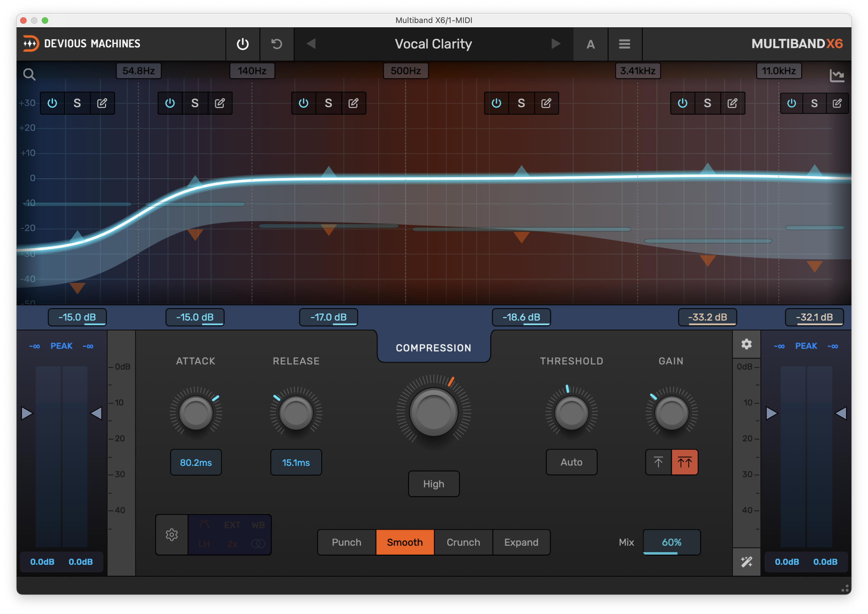Image resolution: width=868 pixels, height=614 pixels.
Task: Open the edit icon for the 140Hz–500Hz band
Action: (353, 103)
